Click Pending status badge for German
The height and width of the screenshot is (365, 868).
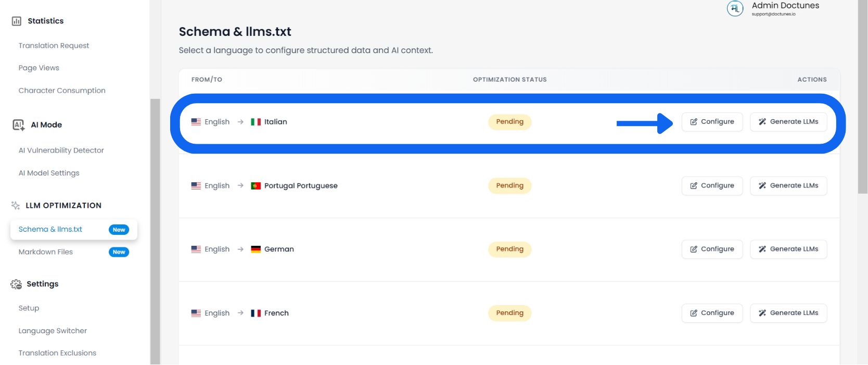point(509,249)
